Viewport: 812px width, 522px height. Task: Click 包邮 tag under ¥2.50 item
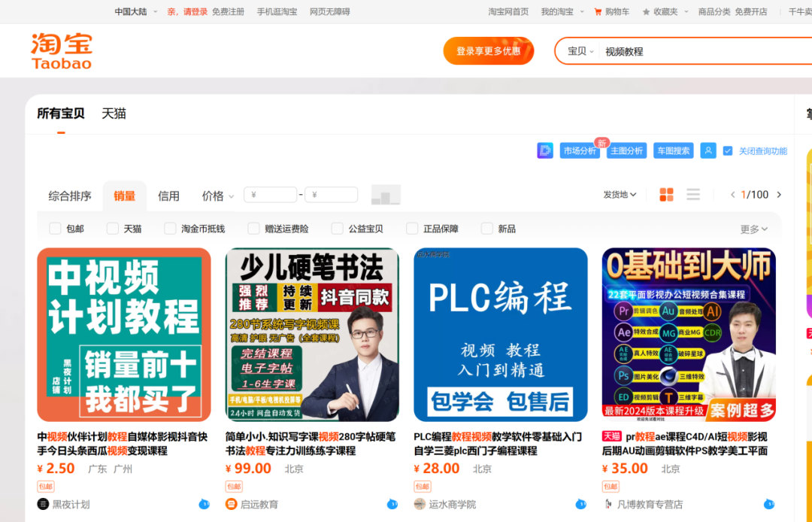(x=46, y=486)
